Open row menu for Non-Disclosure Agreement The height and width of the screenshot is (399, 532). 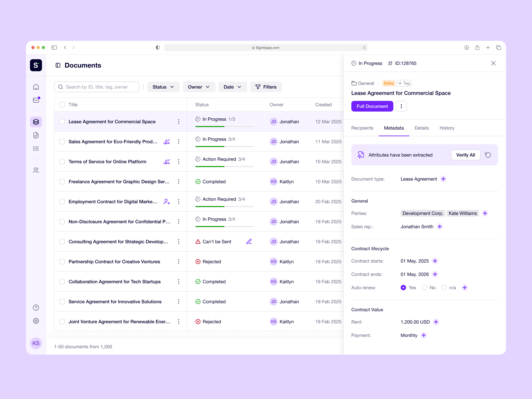click(x=179, y=221)
